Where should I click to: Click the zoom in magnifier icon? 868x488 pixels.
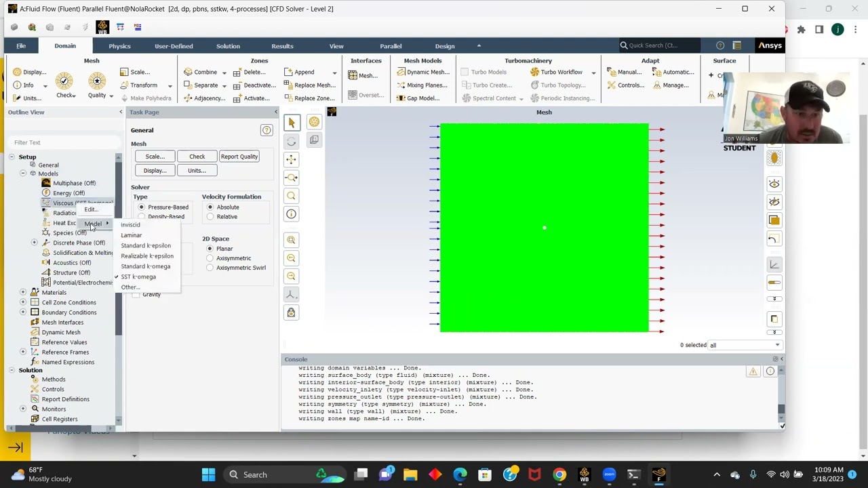pos(292,258)
